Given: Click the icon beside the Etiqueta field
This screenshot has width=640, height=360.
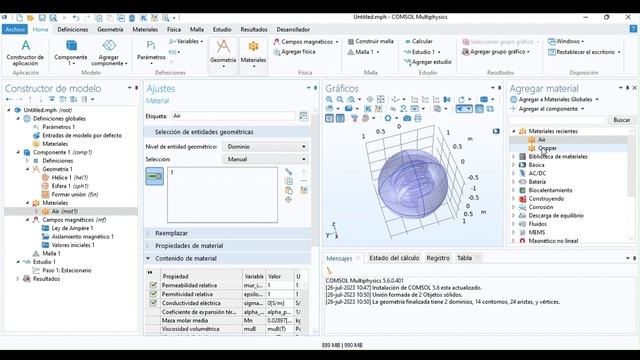Looking at the screenshot, I should (303, 116).
